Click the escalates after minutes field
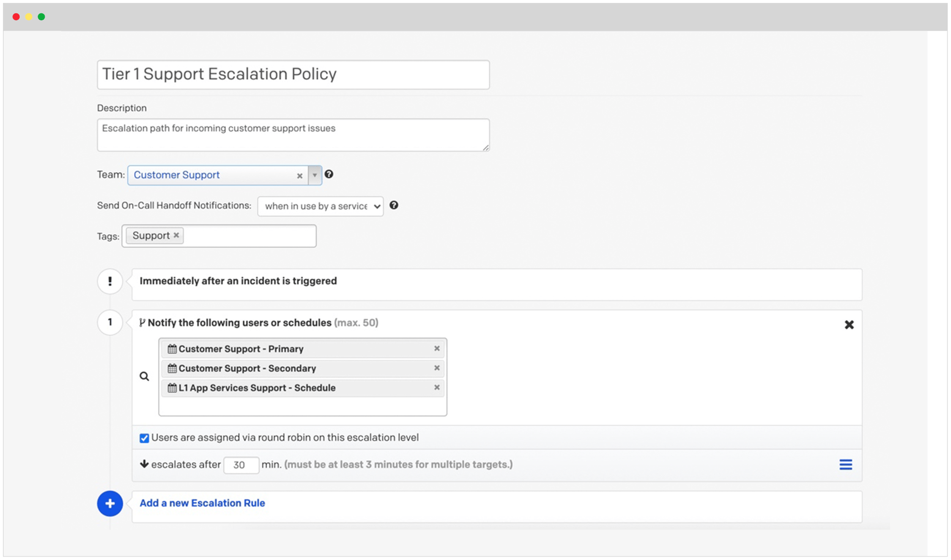This screenshot has width=951, height=560. click(x=241, y=465)
